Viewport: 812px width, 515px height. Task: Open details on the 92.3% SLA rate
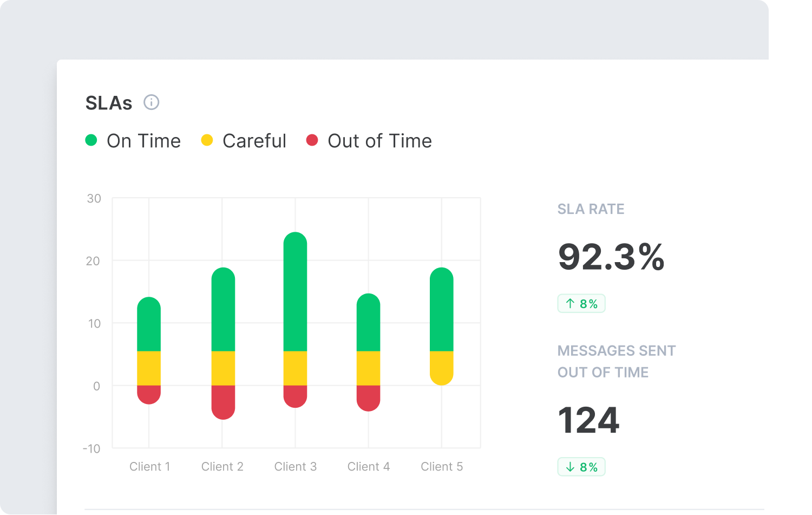click(x=611, y=258)
